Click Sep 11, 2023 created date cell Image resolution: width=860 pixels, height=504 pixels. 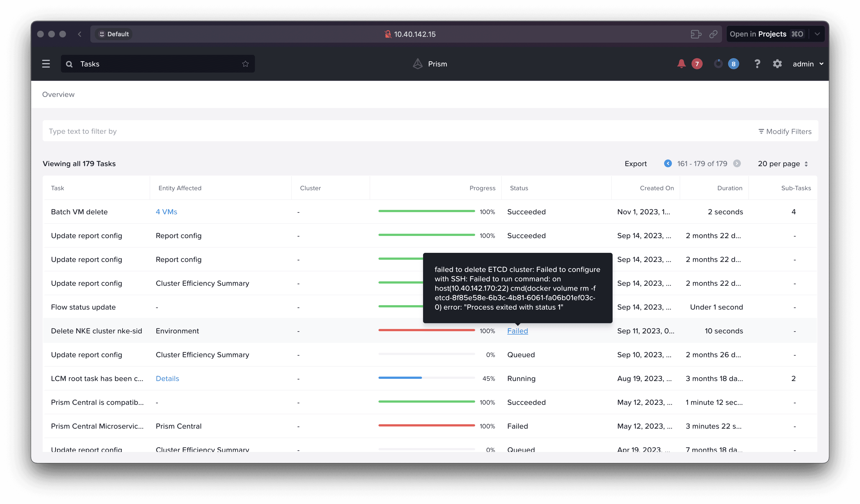point(645,331)
